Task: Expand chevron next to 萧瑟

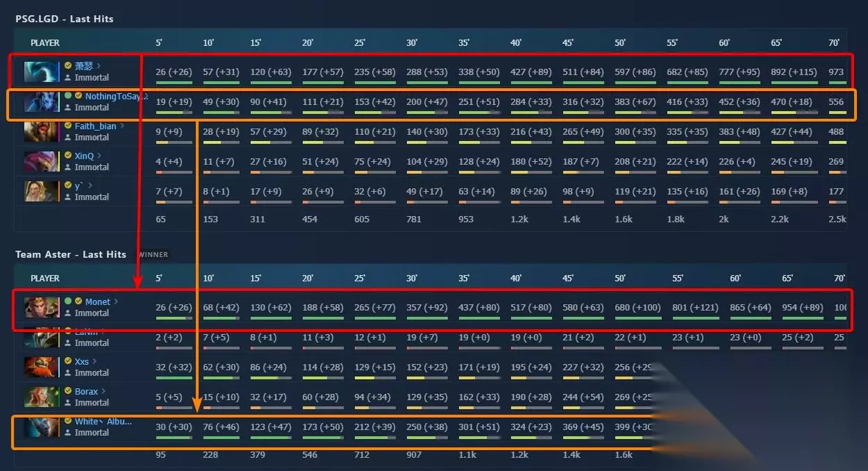Action: pyautogui.click(x=99, y=66)
